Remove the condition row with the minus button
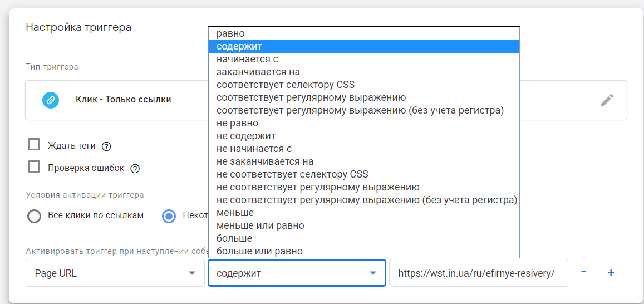The width and height of the screenshot is (644, 304). pyautogui.click(x=584, y=272)
